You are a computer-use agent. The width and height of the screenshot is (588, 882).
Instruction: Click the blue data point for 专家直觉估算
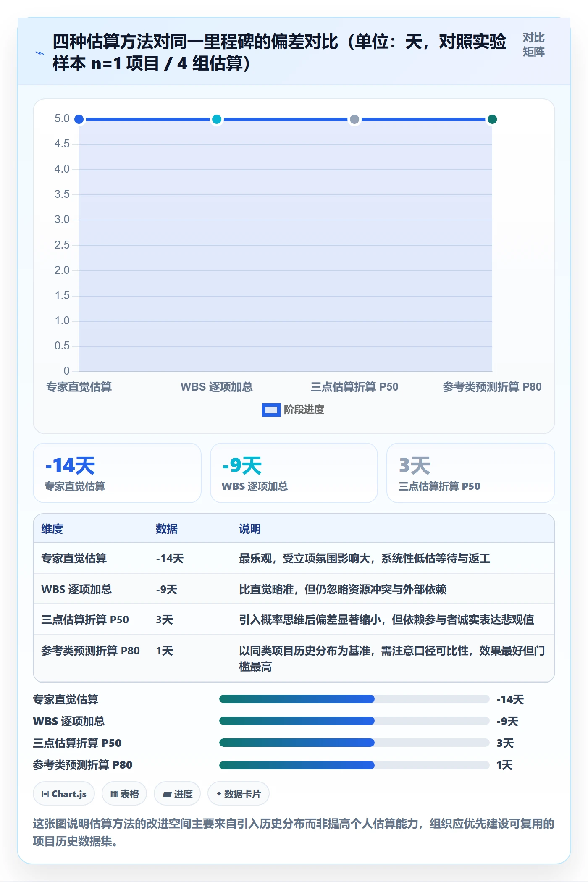coord(79,119)
